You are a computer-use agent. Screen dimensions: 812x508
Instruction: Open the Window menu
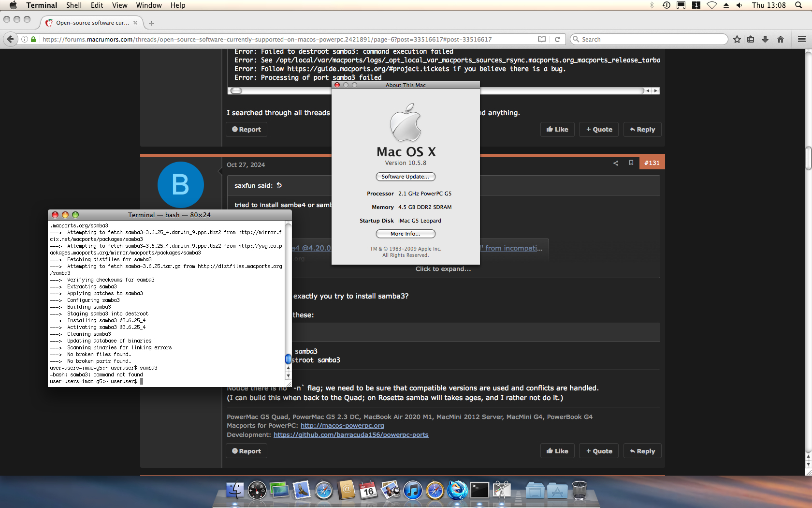tap(149, 5)
